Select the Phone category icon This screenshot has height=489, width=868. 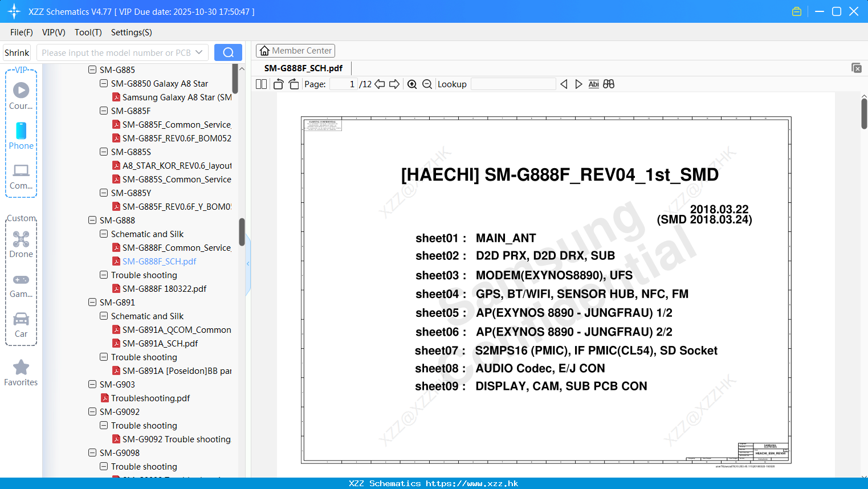click(21, 136)
